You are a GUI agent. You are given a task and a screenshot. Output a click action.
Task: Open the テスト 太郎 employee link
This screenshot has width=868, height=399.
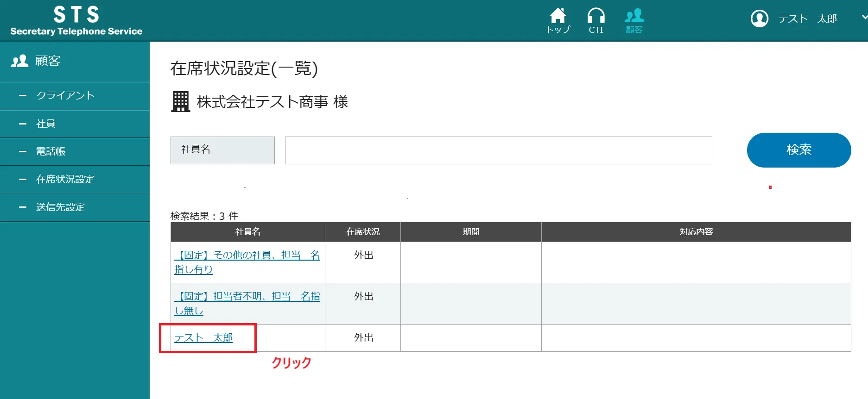(203, 338)
